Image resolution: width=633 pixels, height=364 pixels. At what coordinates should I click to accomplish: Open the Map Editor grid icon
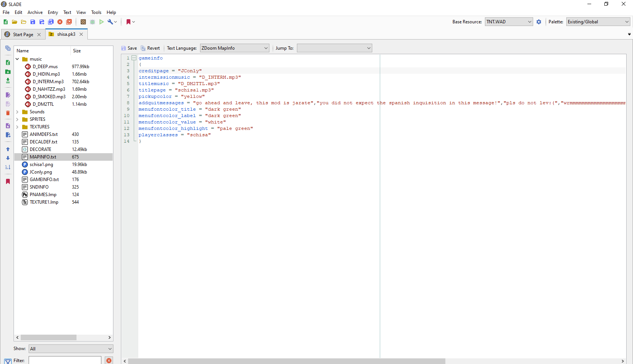coord(92,22)
